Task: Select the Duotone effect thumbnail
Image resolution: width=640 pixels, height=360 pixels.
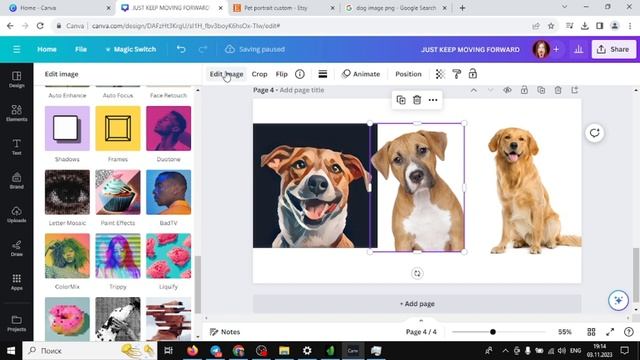Action: [169, 128]
